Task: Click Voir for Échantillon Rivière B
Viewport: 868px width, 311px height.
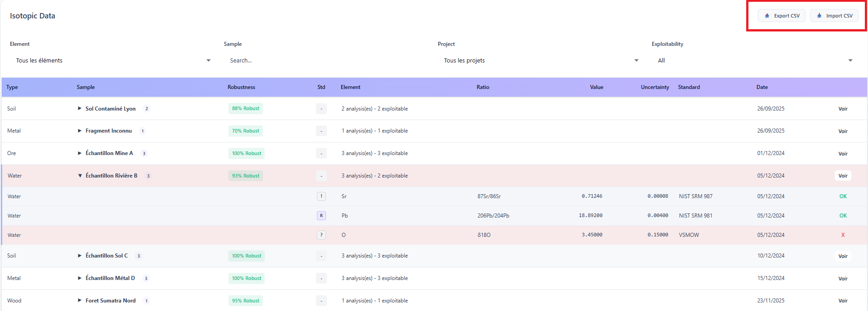Action: coord(843,176)
